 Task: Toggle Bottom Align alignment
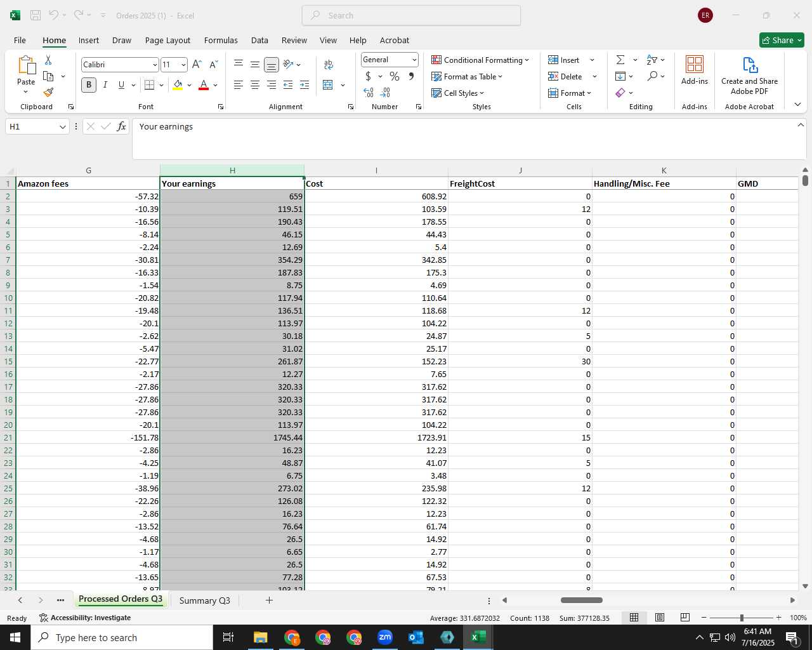271,64
